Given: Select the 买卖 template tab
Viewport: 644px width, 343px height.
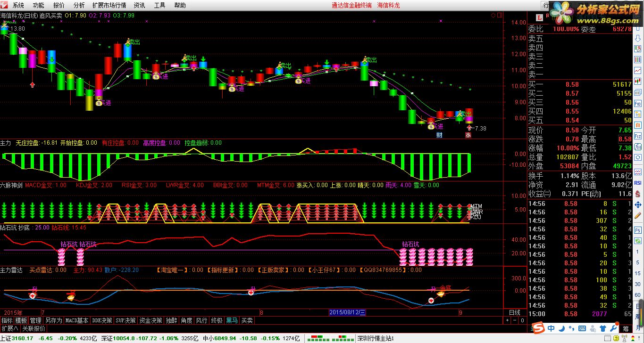Looking at the screenshot, I should 247,320.
